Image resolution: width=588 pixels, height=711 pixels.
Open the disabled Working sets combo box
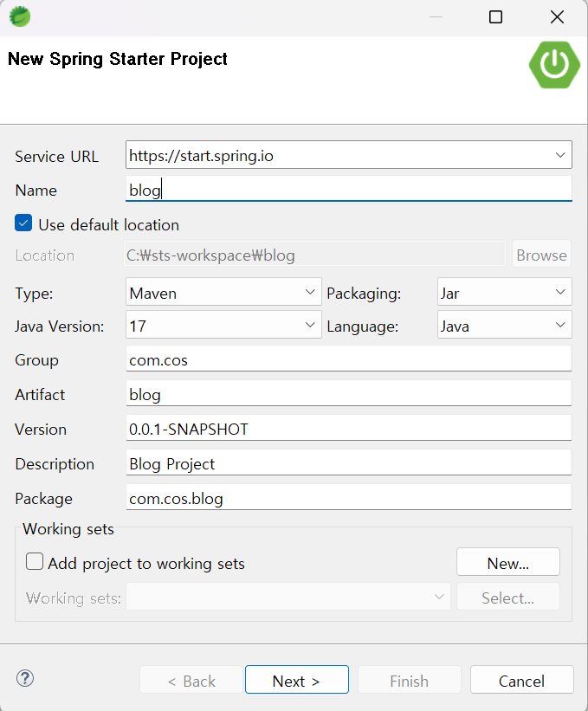[288, 597]
